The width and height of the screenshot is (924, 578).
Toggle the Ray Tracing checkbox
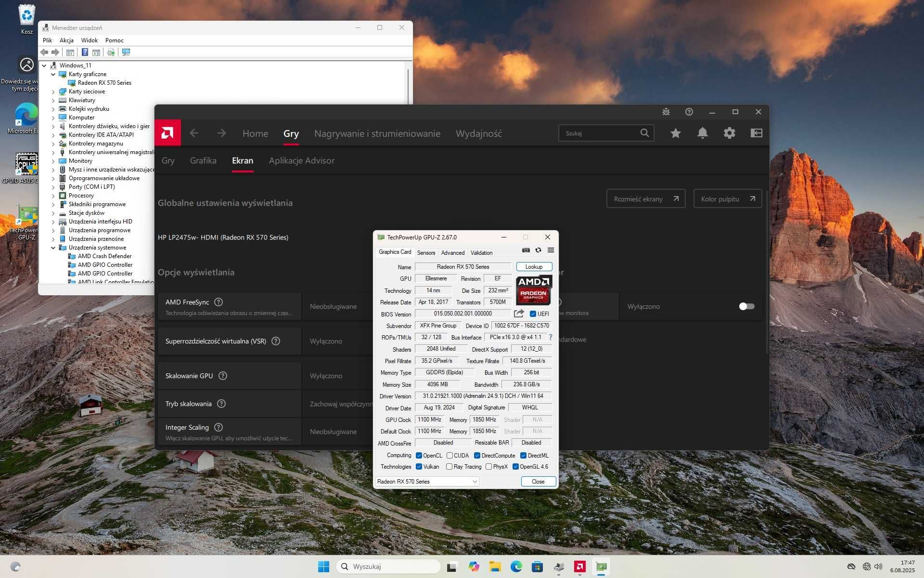pos(449,466)
